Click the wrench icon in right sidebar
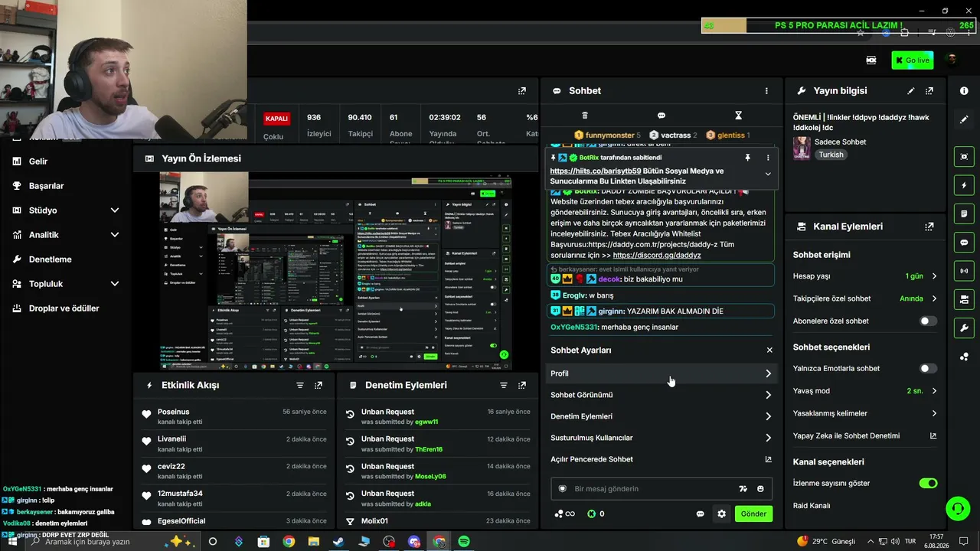 point(964,328)
